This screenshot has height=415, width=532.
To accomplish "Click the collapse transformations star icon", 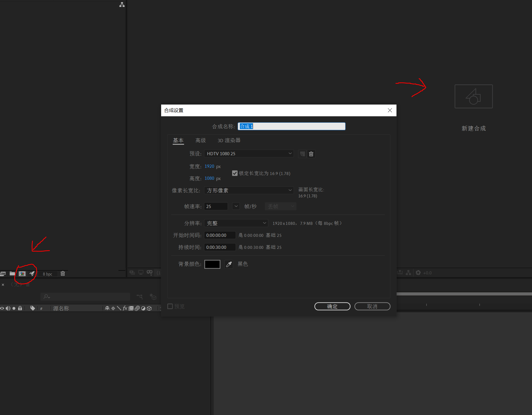I will click(113, 308).
